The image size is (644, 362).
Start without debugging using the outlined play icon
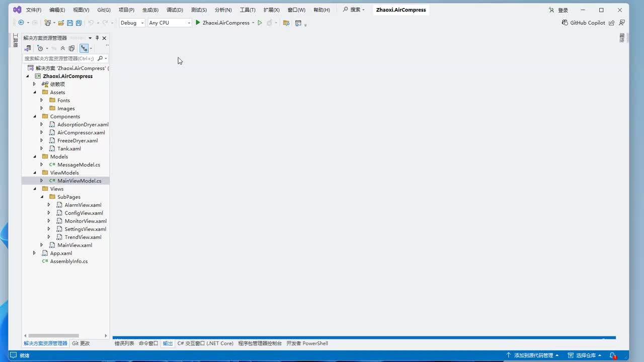click(260, 23)
